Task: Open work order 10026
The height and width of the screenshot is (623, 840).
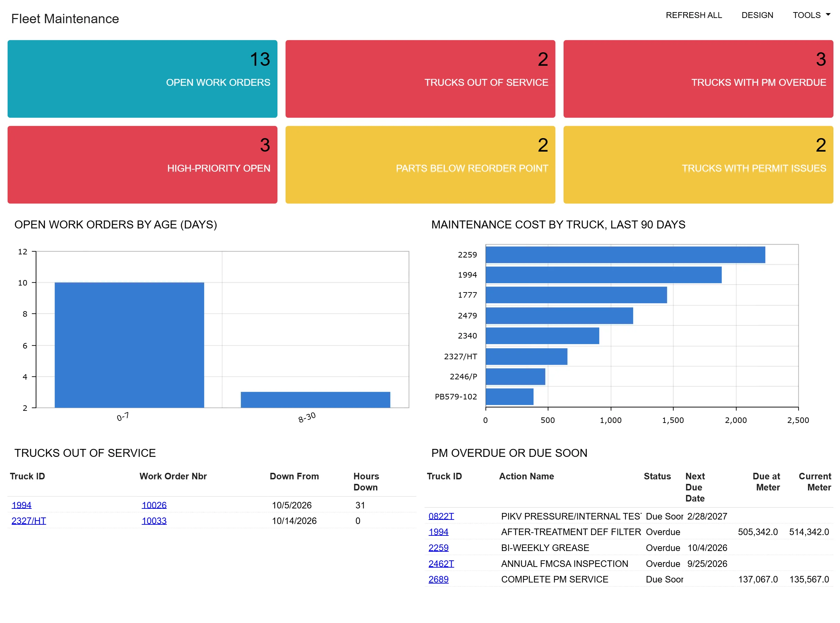Action: [154, 505]
